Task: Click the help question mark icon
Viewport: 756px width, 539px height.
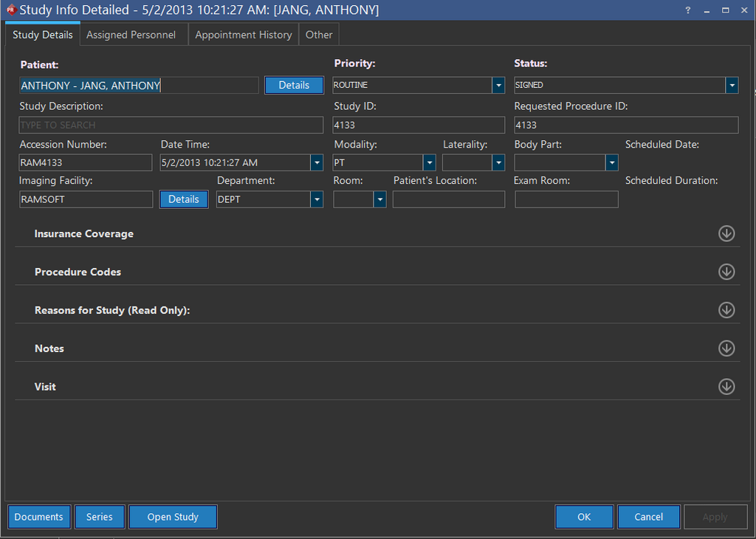Action: pos(688,10)
